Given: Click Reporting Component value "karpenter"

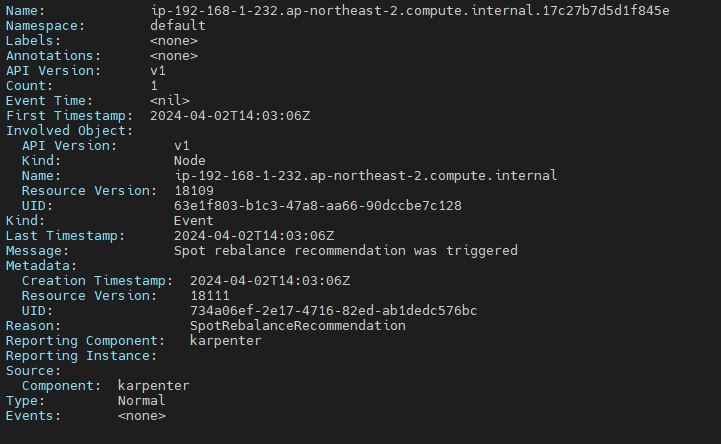Looking at the screenshot, I should tap(225, 340).
